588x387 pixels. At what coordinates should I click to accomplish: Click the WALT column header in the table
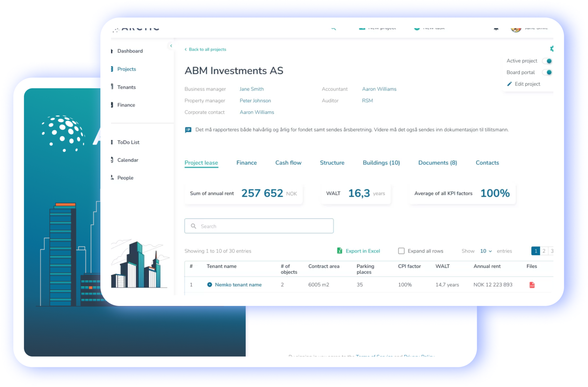pyautogui.click(x=442, y=266)
